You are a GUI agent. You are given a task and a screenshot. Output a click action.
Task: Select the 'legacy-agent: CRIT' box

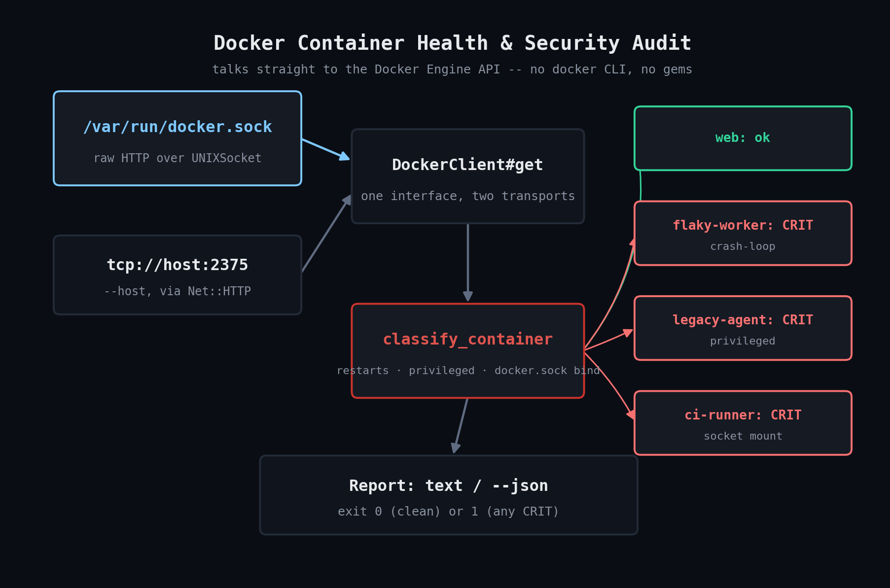point(743,328)
